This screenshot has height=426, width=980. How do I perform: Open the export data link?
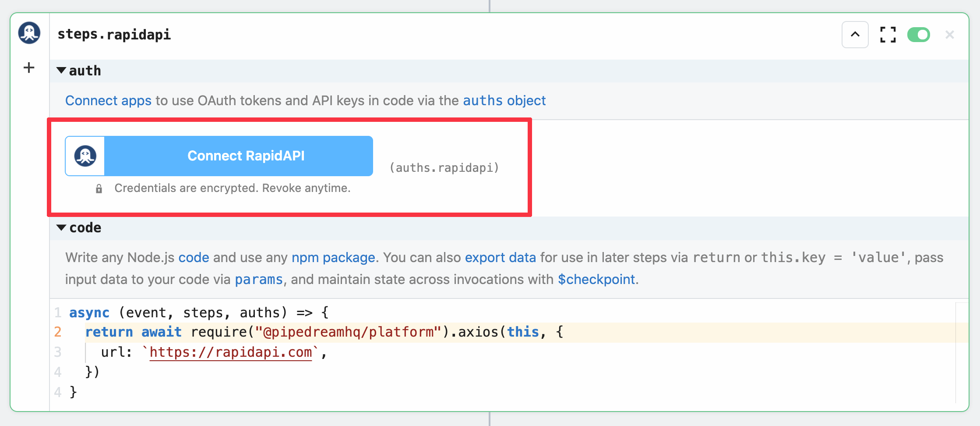500,257
